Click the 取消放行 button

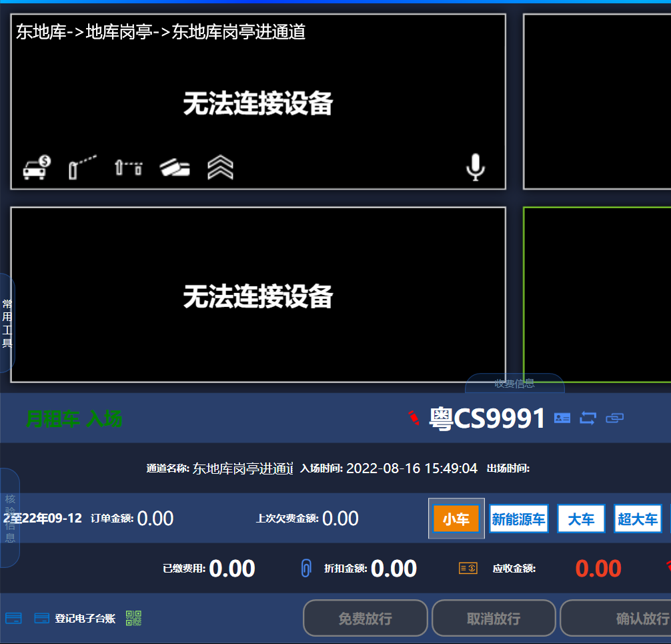tap(494, 619)
